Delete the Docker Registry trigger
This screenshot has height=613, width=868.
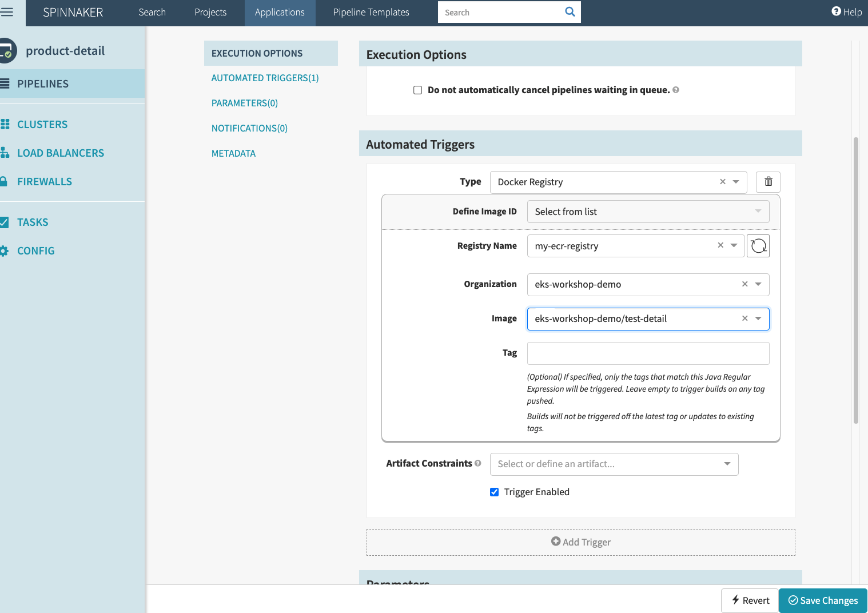pos(767,182)
